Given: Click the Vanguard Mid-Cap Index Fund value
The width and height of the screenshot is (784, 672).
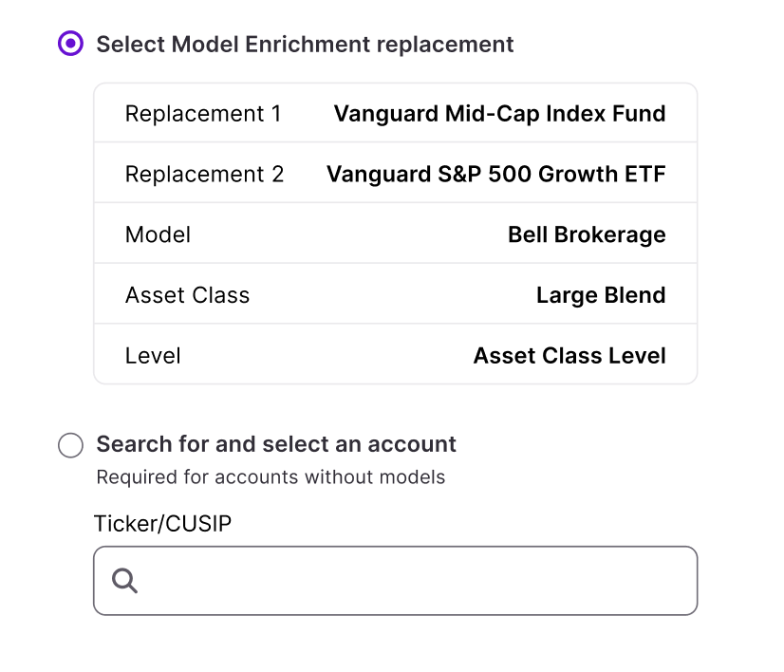Looking at the screenshot, I should pyautogui.click(x=499, y=114).
